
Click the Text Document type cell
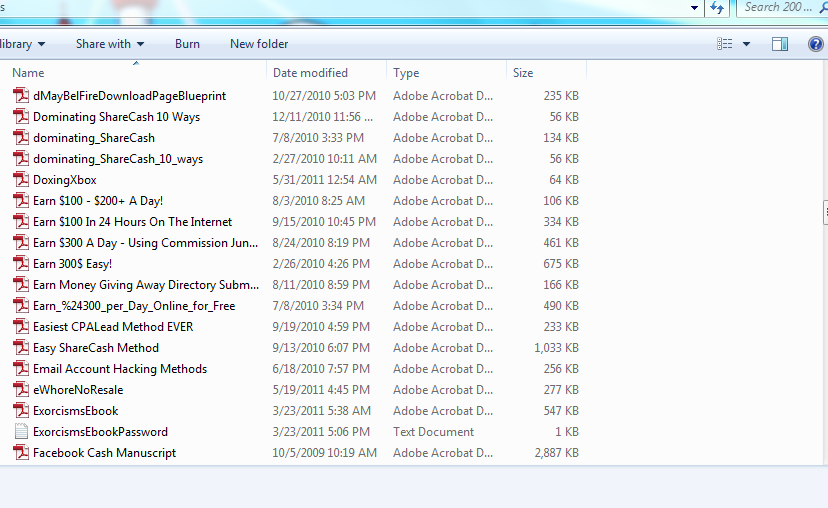pyautogui.click(x=434, y=432)
